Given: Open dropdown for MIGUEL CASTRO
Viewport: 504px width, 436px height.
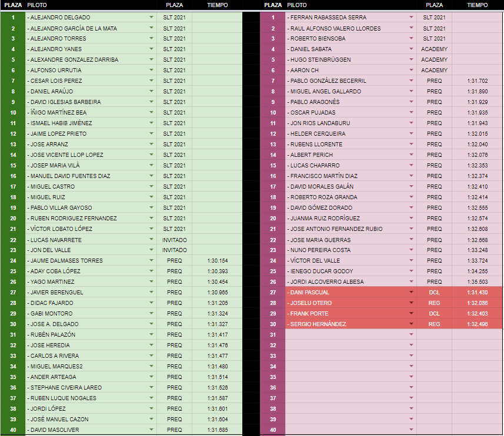Looking at the screenshot, I should pos(151,186).
